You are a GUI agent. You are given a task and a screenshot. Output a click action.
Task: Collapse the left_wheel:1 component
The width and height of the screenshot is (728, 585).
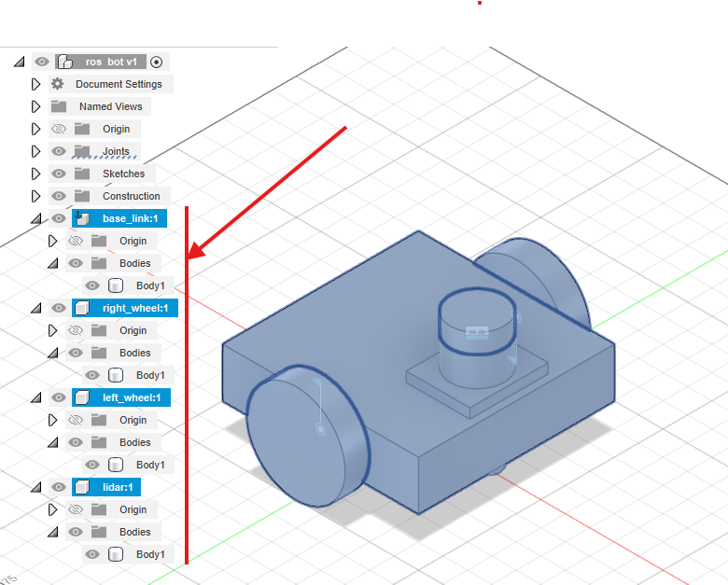[35, 397]
